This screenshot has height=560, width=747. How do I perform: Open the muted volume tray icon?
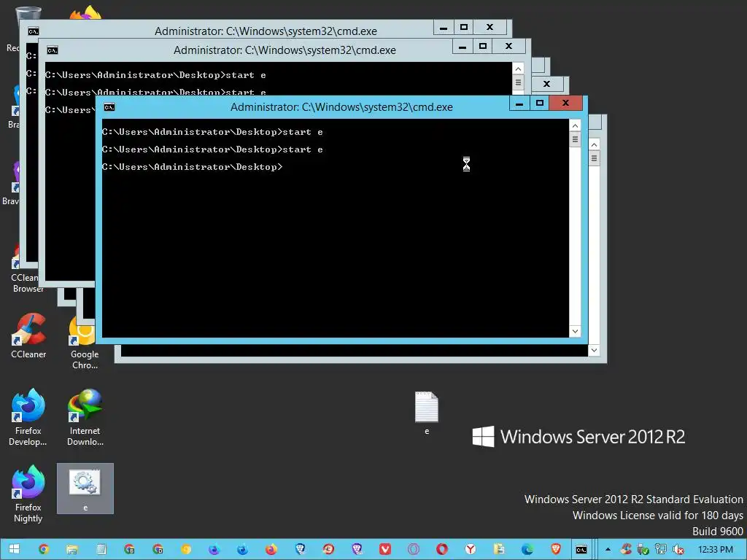click(678, 550)
